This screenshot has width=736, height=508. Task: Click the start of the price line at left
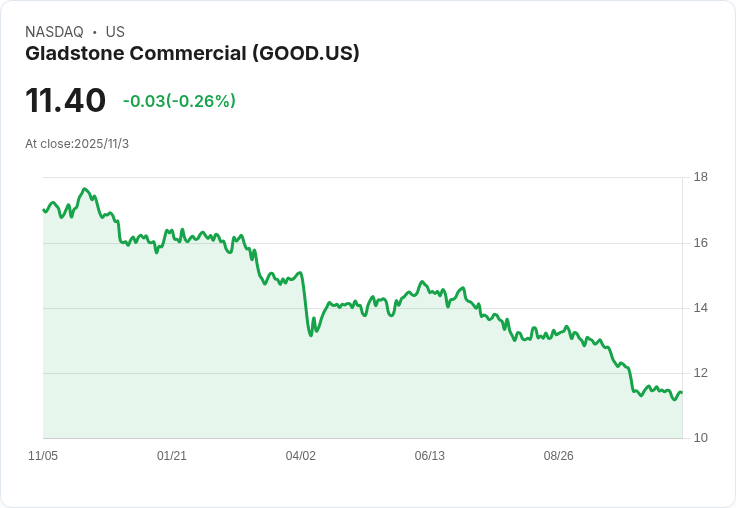click(x=44, y=210)
